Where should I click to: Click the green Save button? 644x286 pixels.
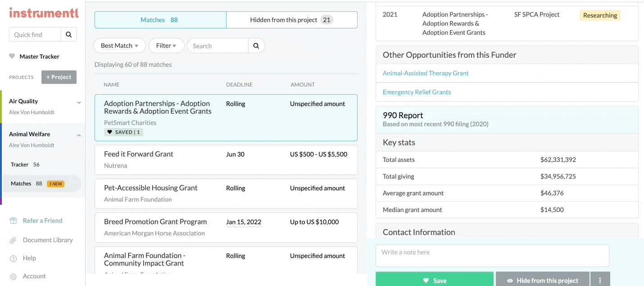435,280
